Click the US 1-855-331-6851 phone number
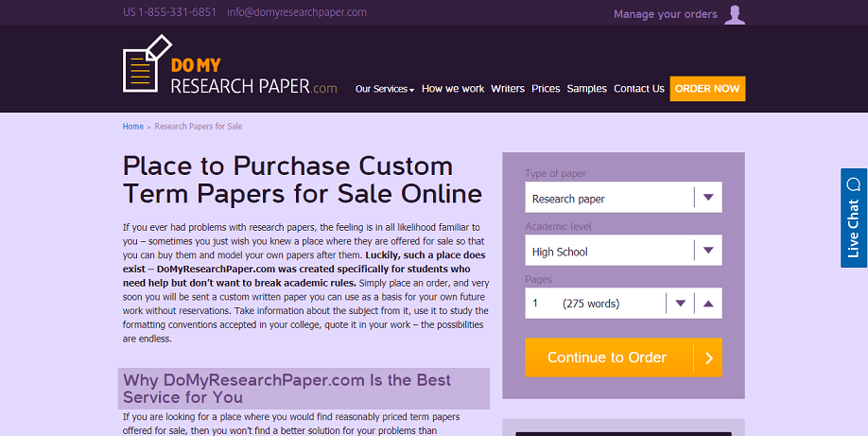The width and height of the screenshot is (868, 436). [x=169, y=12]
